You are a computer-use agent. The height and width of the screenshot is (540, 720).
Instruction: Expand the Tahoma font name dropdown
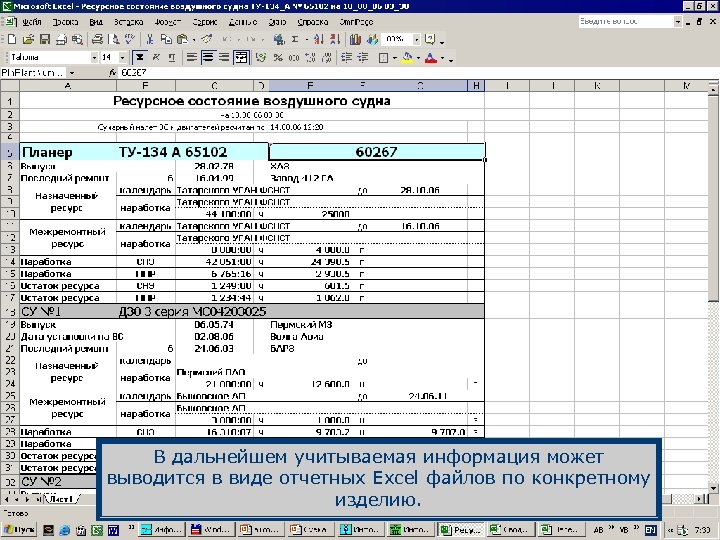tap(94, 58)
